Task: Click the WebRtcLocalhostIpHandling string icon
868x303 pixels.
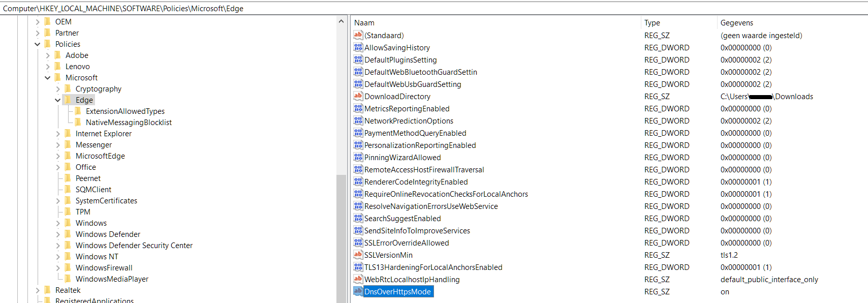Action: coord(358,279)
